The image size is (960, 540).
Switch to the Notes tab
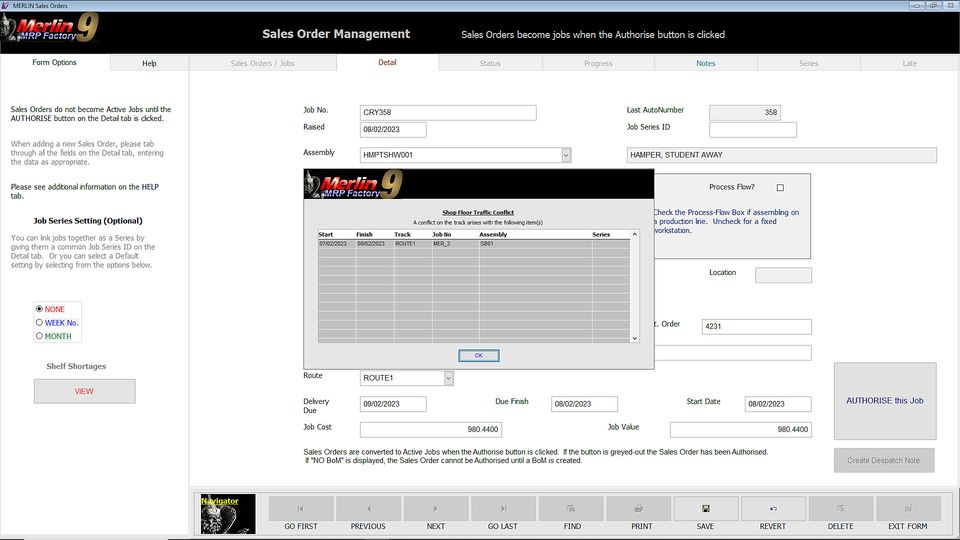[x=706, y=63]
